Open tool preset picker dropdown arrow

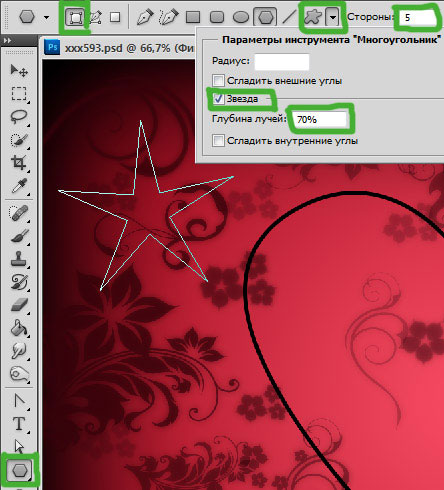pyautogui.click(x=47, y=17)
